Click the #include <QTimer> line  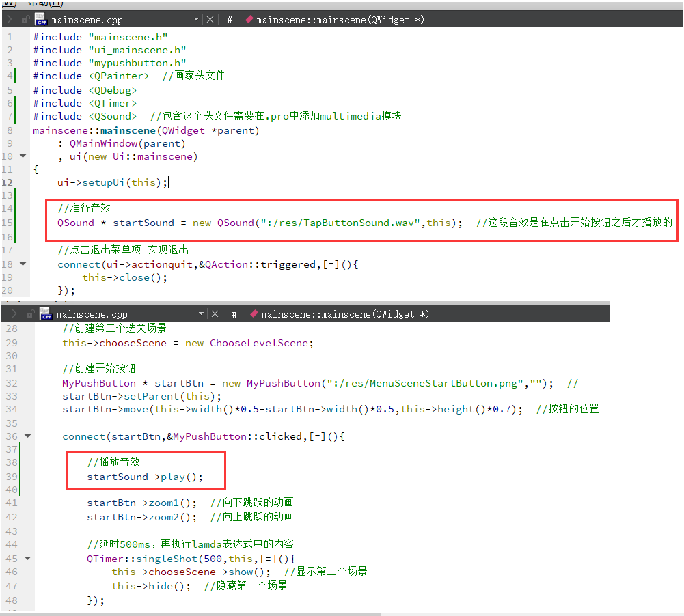point(85,103)
